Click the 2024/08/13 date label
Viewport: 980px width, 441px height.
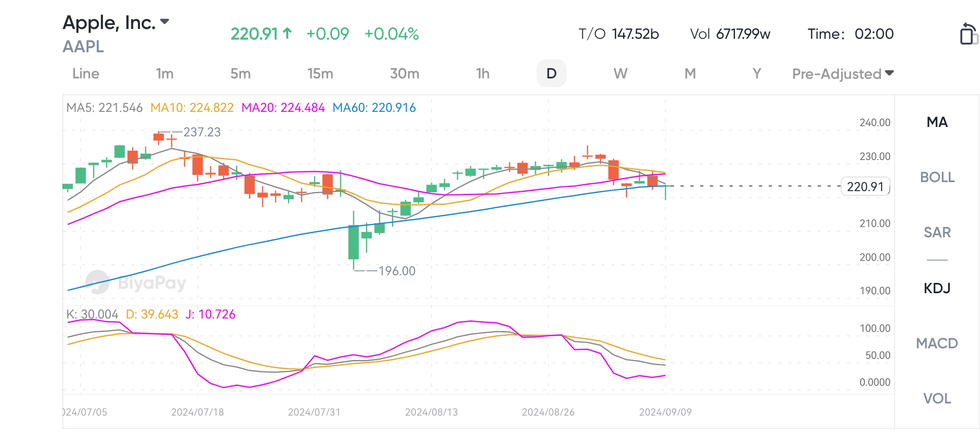coord(432,412)
